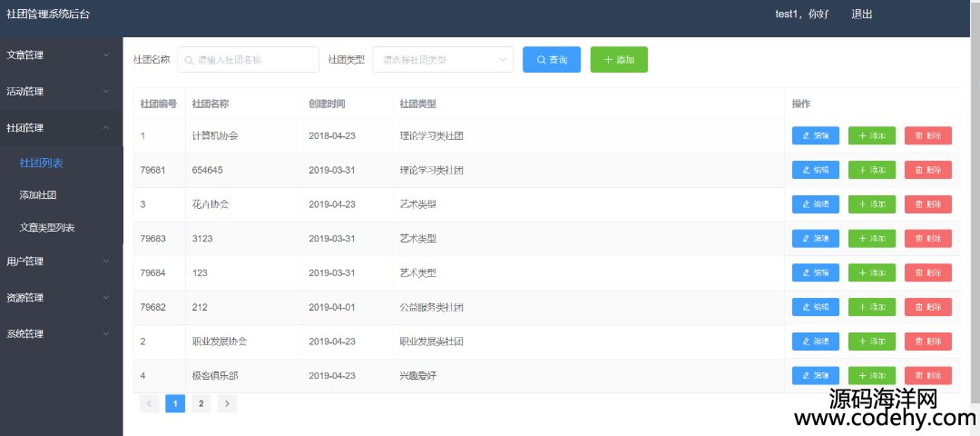Click add button in the 654645 row
The height and width of the screenshot is (436, 980).
click(871, 170)
